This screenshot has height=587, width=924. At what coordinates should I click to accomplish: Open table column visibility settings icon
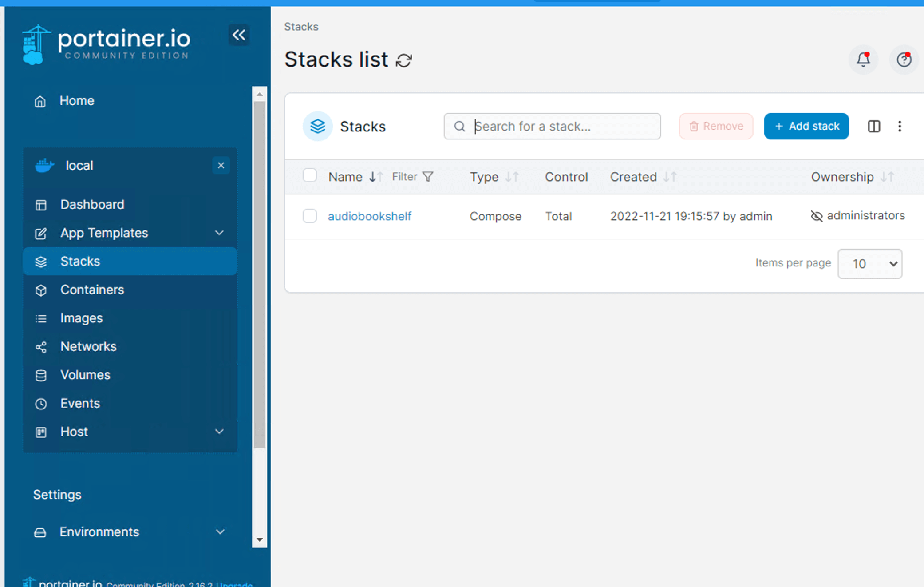[873, 126]
